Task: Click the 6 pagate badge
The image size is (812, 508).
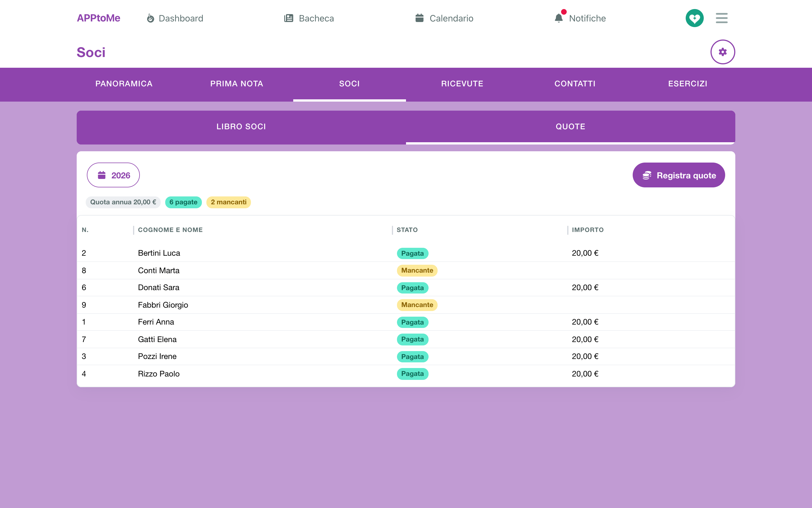Action: (x=183, y=202)
